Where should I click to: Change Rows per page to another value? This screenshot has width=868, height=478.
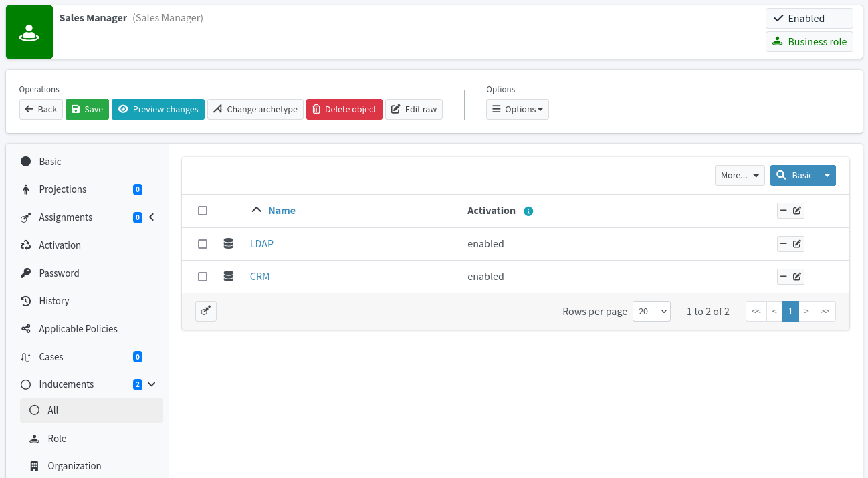(651, 311)
